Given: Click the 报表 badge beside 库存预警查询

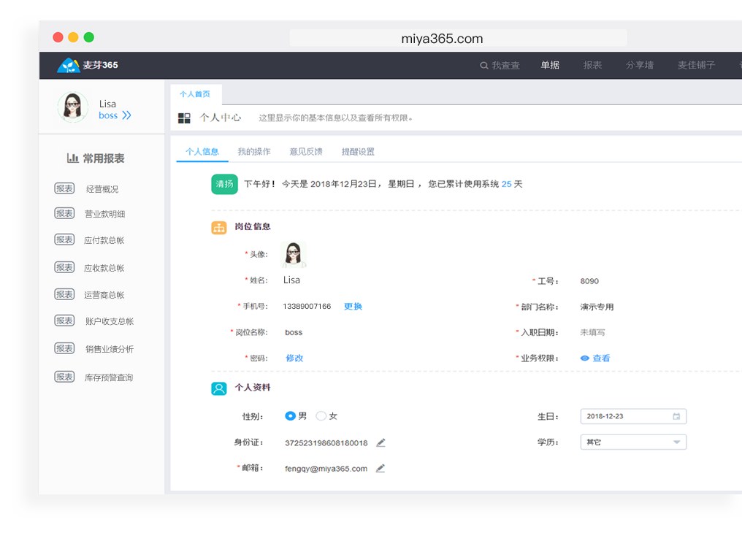Looking at the screenshot, I should (x=64, y=377).
